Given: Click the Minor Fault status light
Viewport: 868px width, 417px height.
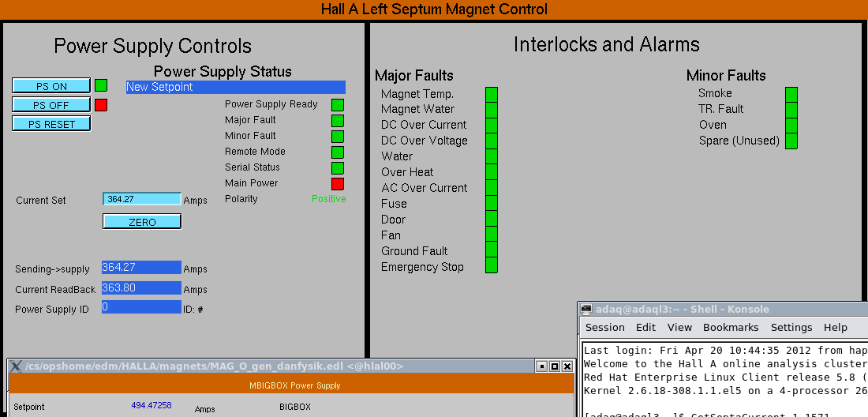Looking at the screenshot, I should (x=338, y=136).
